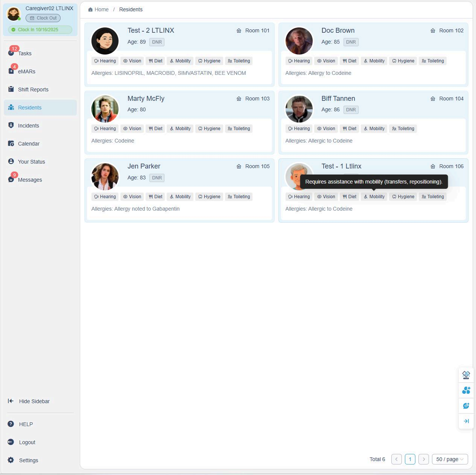Click the Messages icon with 9 badge

tap(11, 179)
